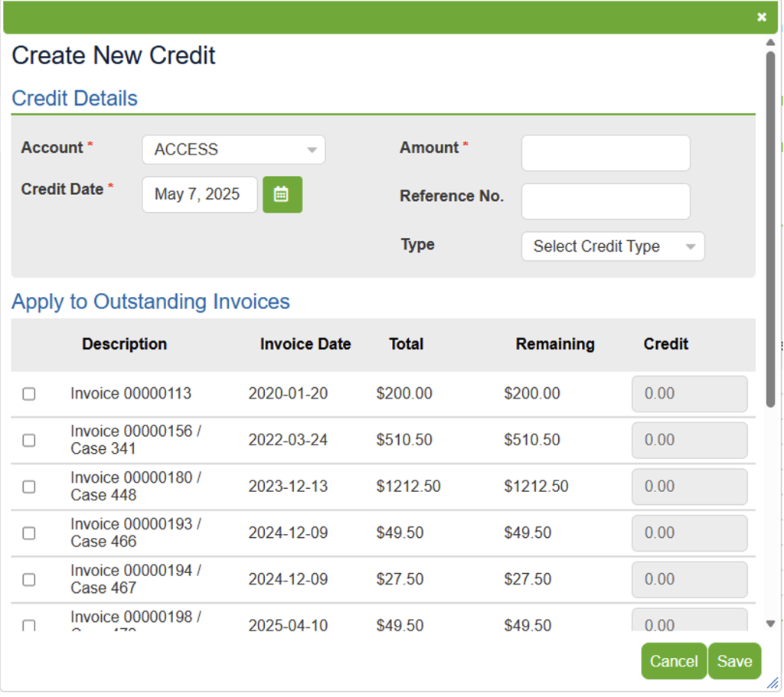This screenshot has width=784, height=697.
Task: Focus the Amount input field
Action: pos(605,153)
